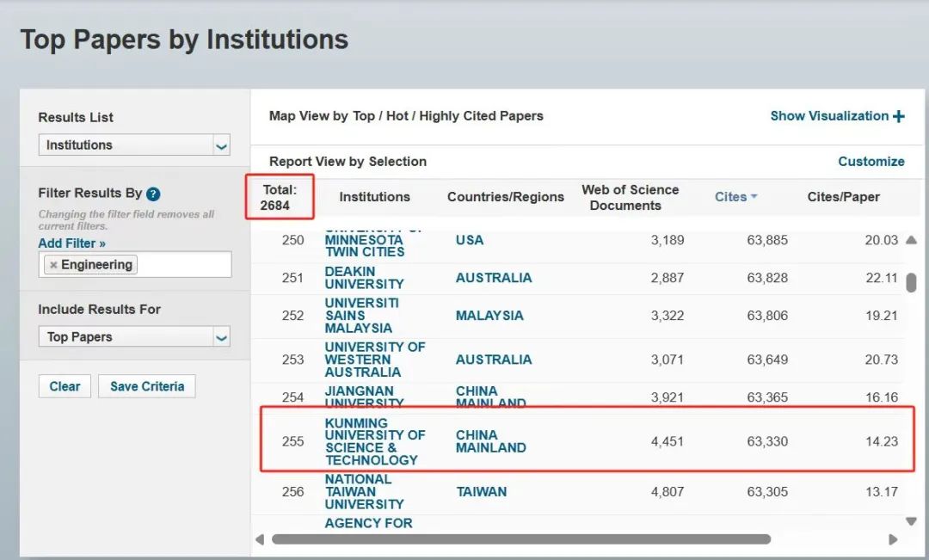The width and height of the screenshot is (929, 560).
Task: Open Kunming University of Science & Technology
Action: 374,441
